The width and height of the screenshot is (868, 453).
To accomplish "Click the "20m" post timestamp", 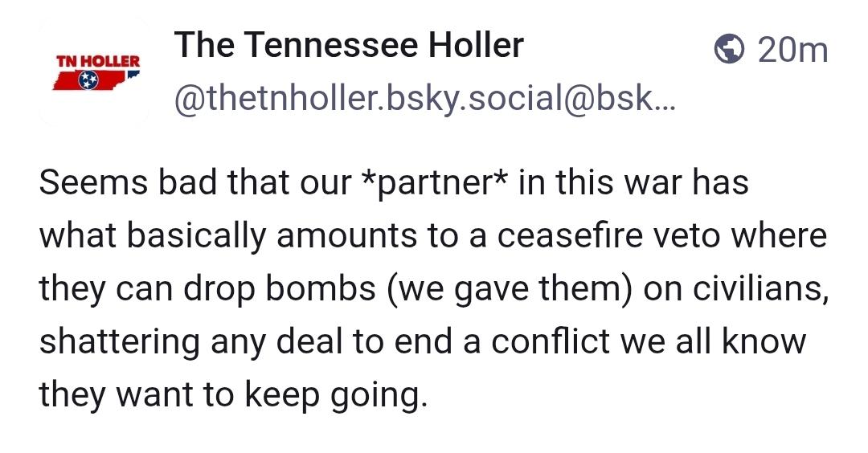I will click(x=792, y=51).
